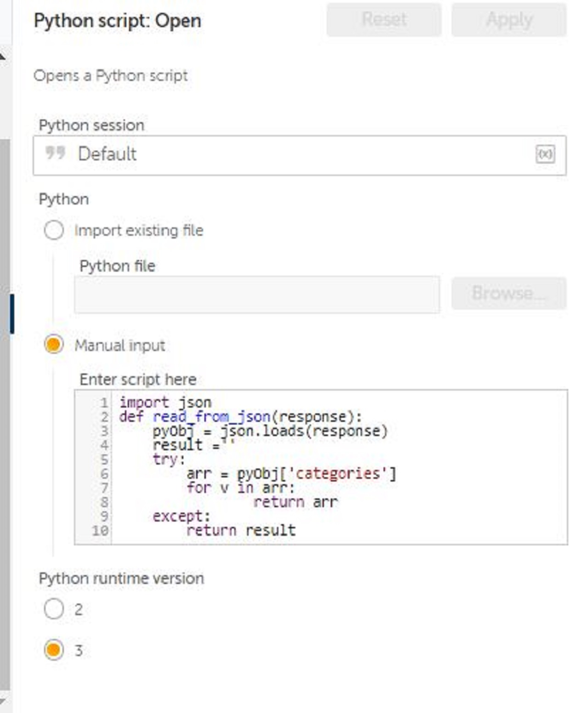
Task: Place cursor on the import json line
Action: pyautogui.click(x=165, y=402)
